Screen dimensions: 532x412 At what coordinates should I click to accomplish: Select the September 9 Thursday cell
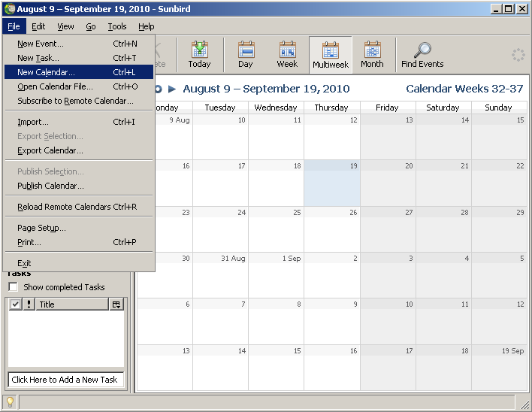pos(332,322)
